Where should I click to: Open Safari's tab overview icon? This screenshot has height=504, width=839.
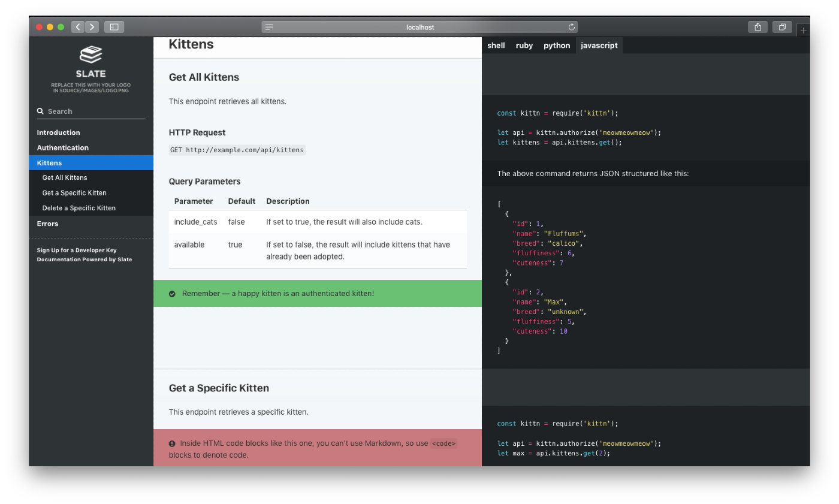point(782,26)
